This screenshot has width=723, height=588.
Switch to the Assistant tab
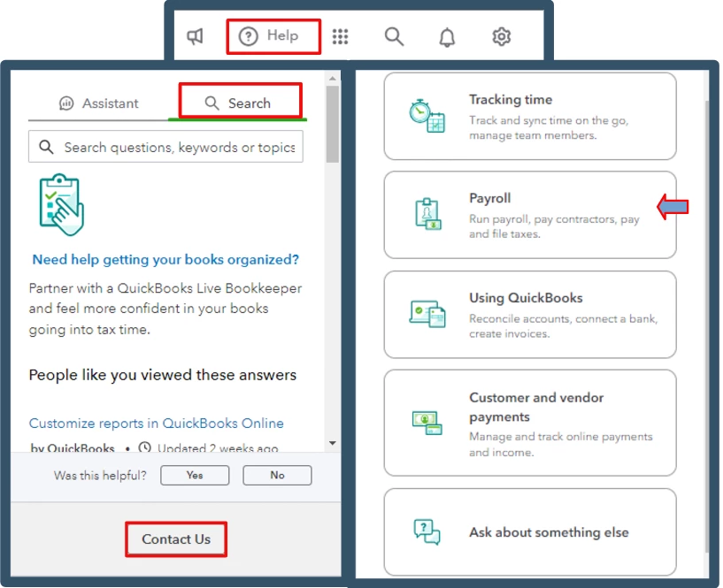(x=99, y=103)
